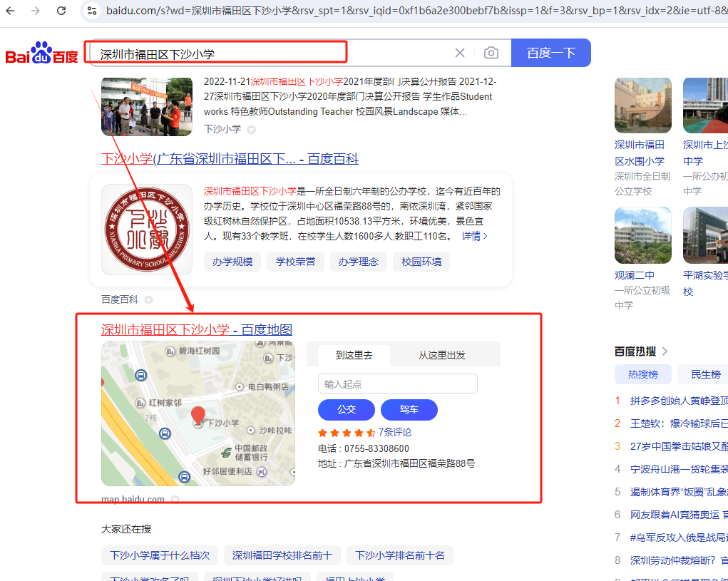Search related query 深圳福田学校排名前十
Viewport: 728px width, 581px height.
pos(282,555)
